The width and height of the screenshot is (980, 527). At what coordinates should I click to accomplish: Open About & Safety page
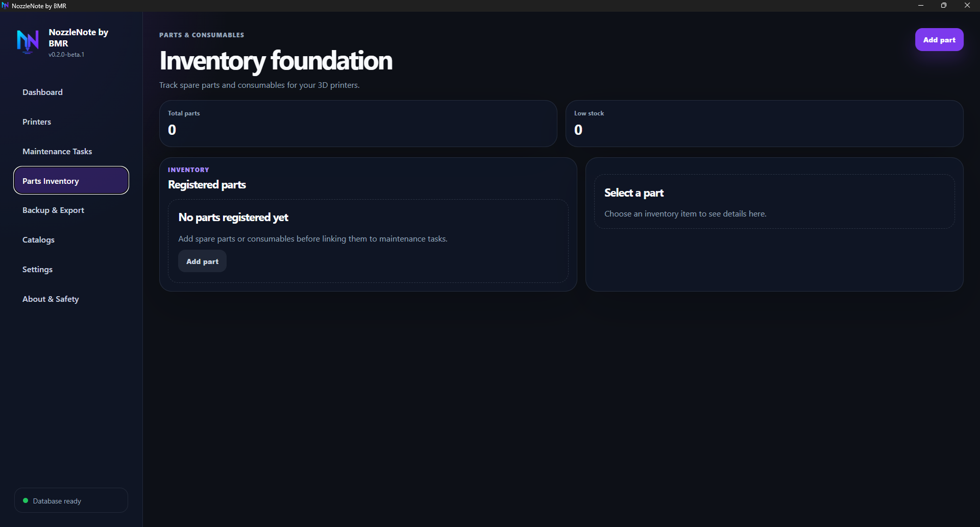71,299
